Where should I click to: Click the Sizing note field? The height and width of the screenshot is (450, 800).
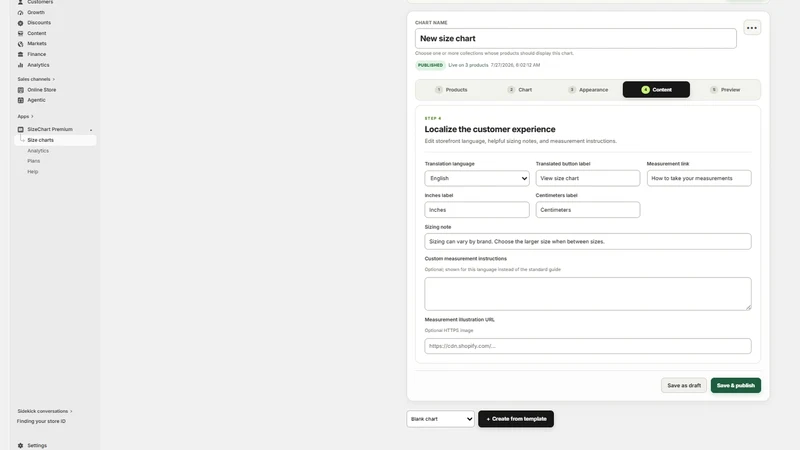(x=588, y=241)
